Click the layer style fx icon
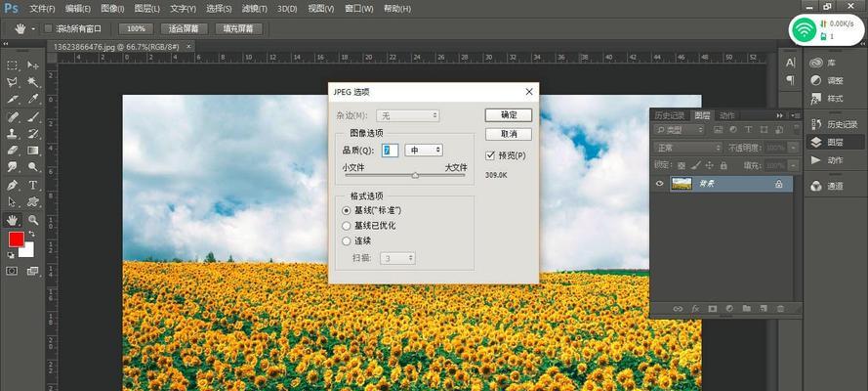 [x=696, y=309]
